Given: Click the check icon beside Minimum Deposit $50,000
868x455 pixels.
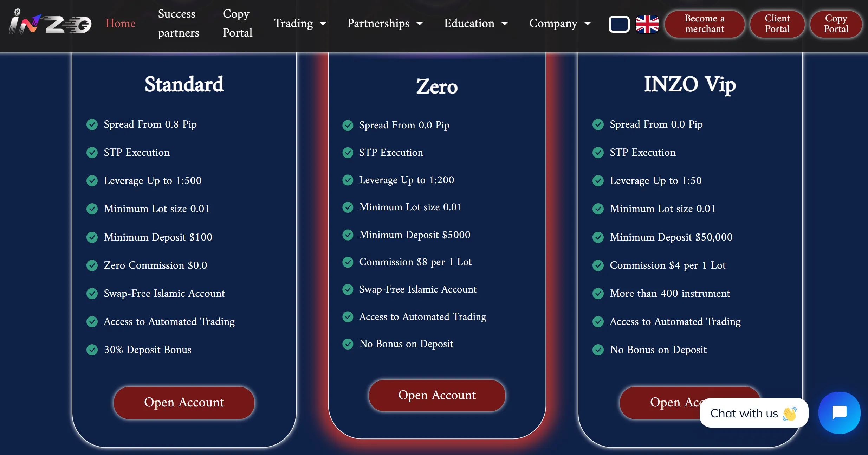Looking at the screenshot, I should (x=598, y=237).
